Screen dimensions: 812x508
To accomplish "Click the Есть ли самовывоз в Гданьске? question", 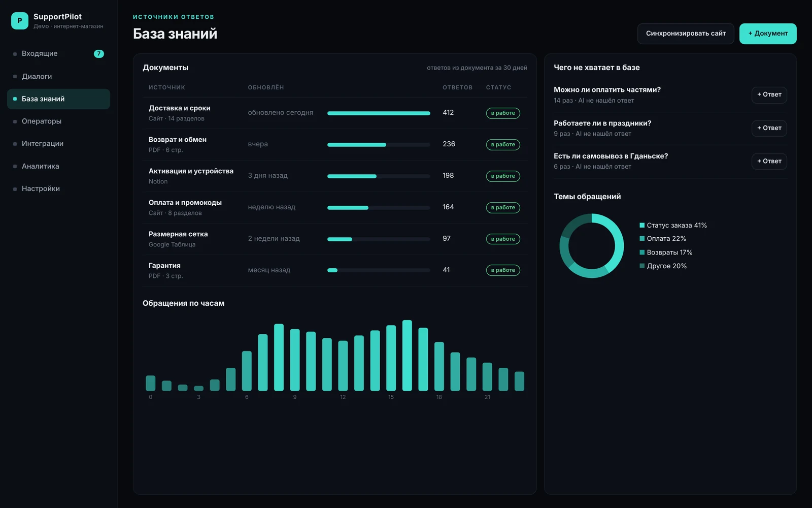I will pos(611,156).
